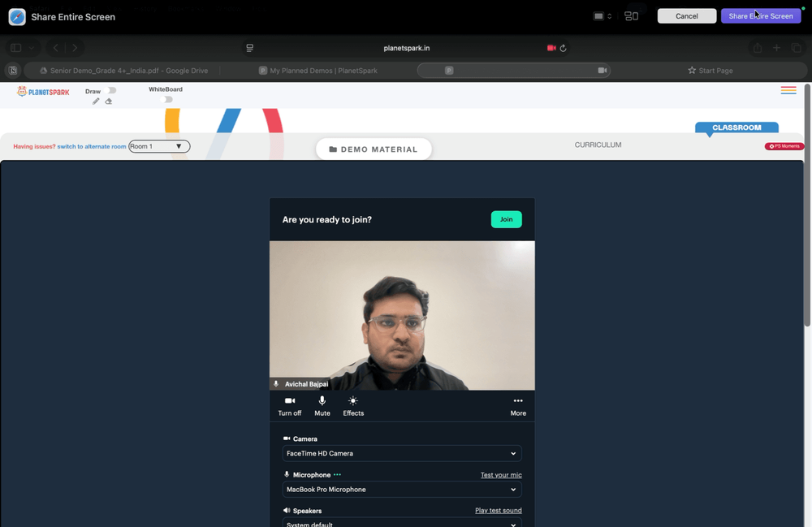Click the Safari Share icon
Image resolution: width=812 pixels, height=527 pixels.
click(x=758, y=48)
